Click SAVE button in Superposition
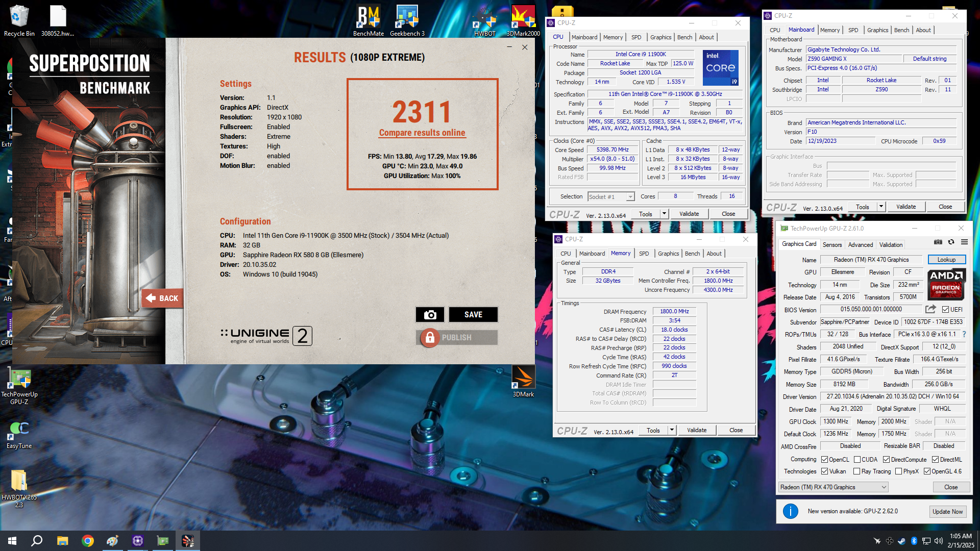This screenshot has width=980, height=551. [x=473, y=315]
